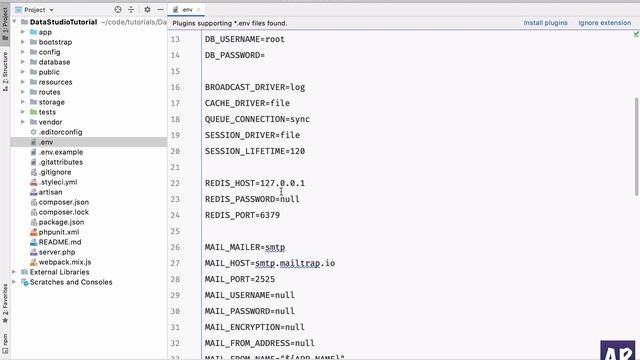The width and height of the screenshot is (640, 360).
Task: Open server.php file
Action: pos(57,252)
